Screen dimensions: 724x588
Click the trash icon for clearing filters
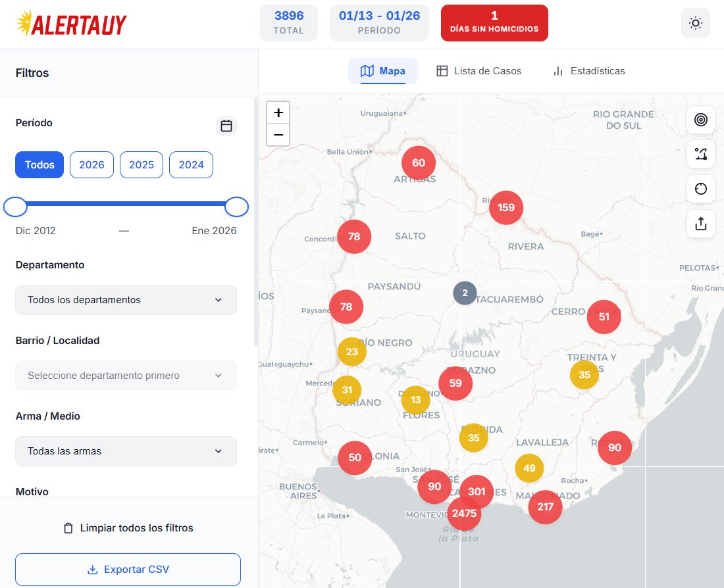[68, 528]
